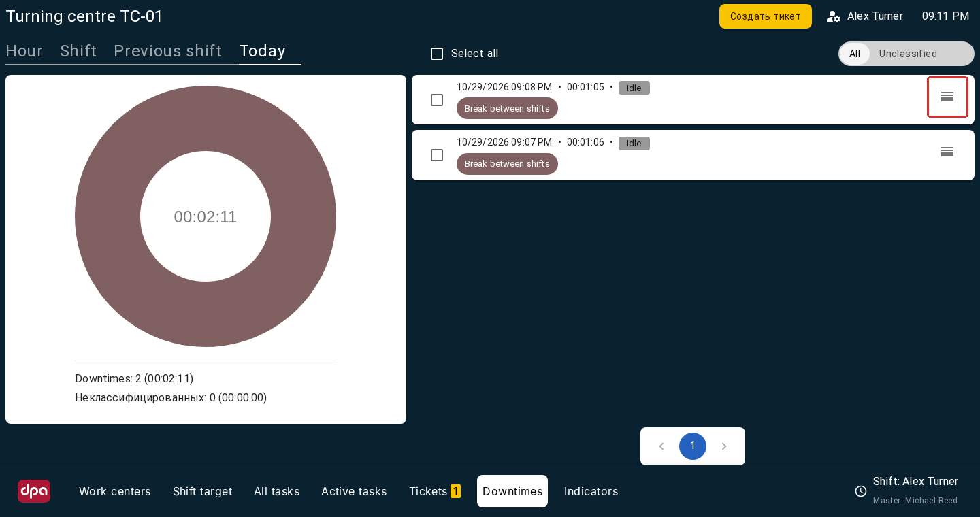This screenshot has width=980, height=517.
Task: Click Break between shifts tag at 09:08 PM
Action: click(x=507, y=108)
